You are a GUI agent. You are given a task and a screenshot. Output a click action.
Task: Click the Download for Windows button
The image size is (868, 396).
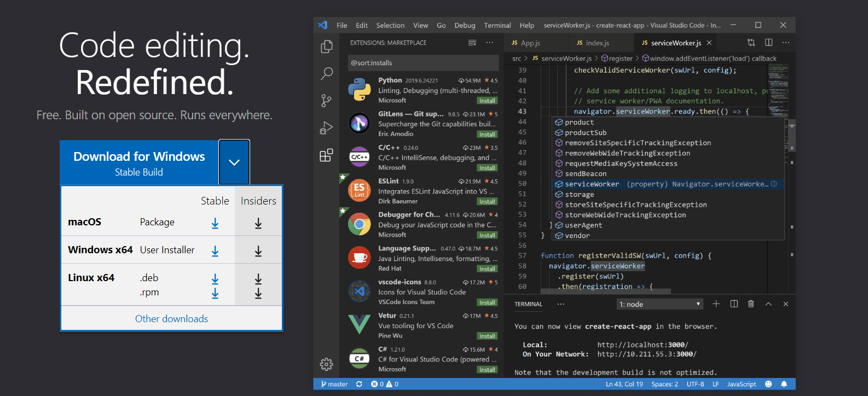click(x=139, y=162)
